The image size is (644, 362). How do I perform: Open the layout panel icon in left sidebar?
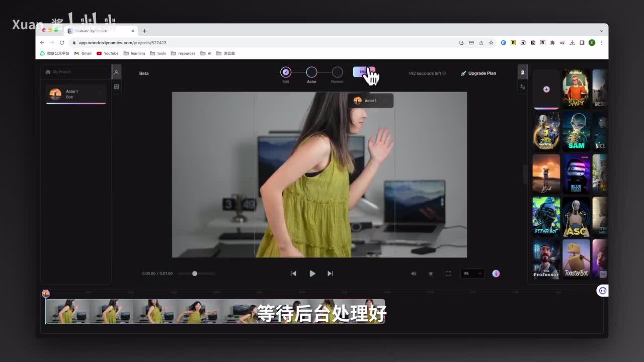[x=116, y=87]
